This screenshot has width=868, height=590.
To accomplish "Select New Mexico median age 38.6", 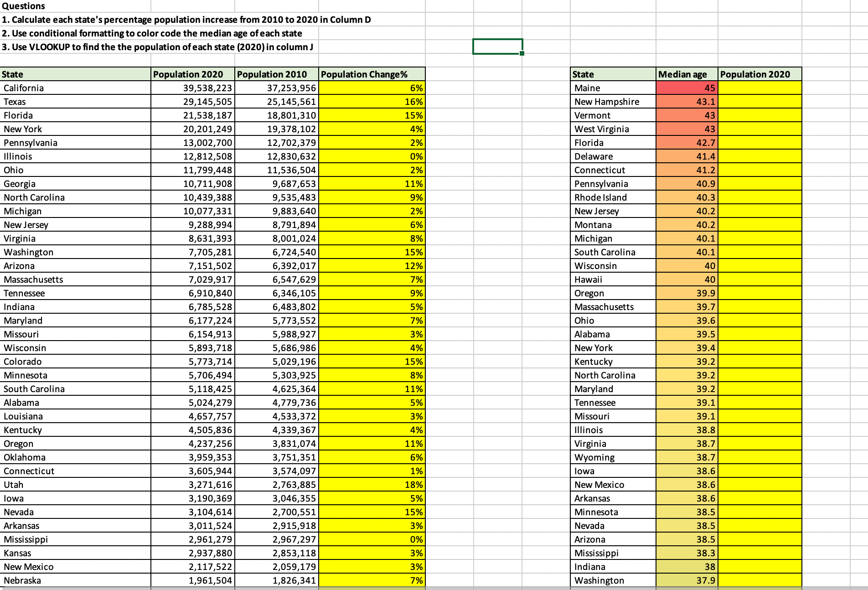I will 687,484.
